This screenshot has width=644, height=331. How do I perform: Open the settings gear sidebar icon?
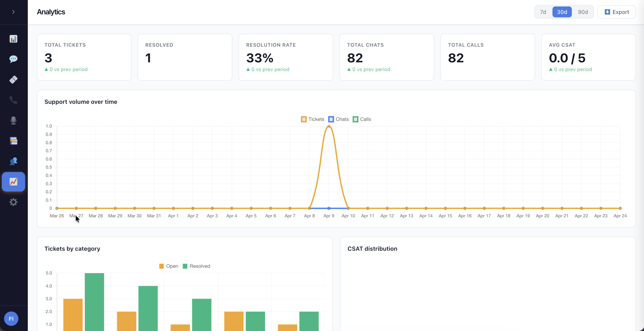13,202
